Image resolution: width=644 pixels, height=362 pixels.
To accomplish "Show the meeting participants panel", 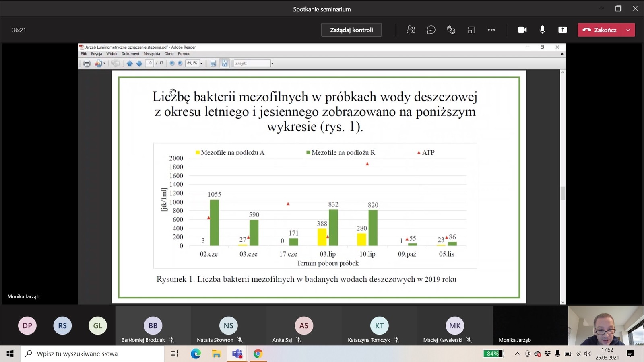I will [x=411, y=30].
